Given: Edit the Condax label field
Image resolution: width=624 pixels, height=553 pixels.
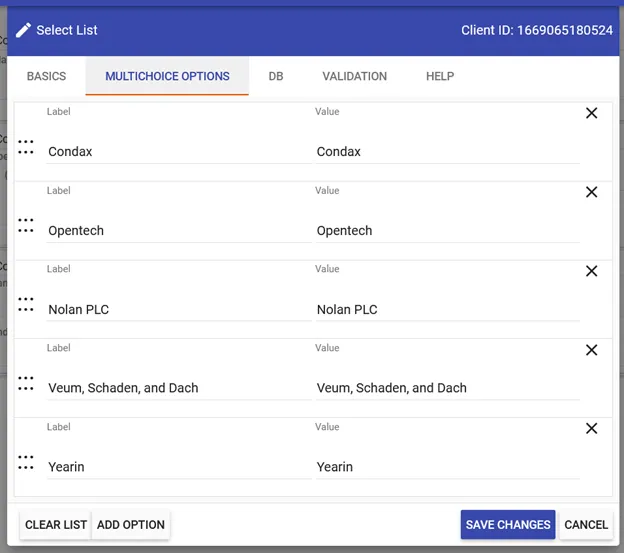Looking at the screenshot, I should (x=178, y=152).
